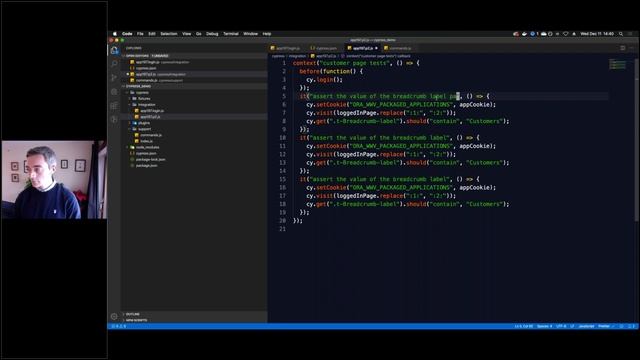
Task: Change language mode via JavaScript
Action: click(x=587, y=326)
